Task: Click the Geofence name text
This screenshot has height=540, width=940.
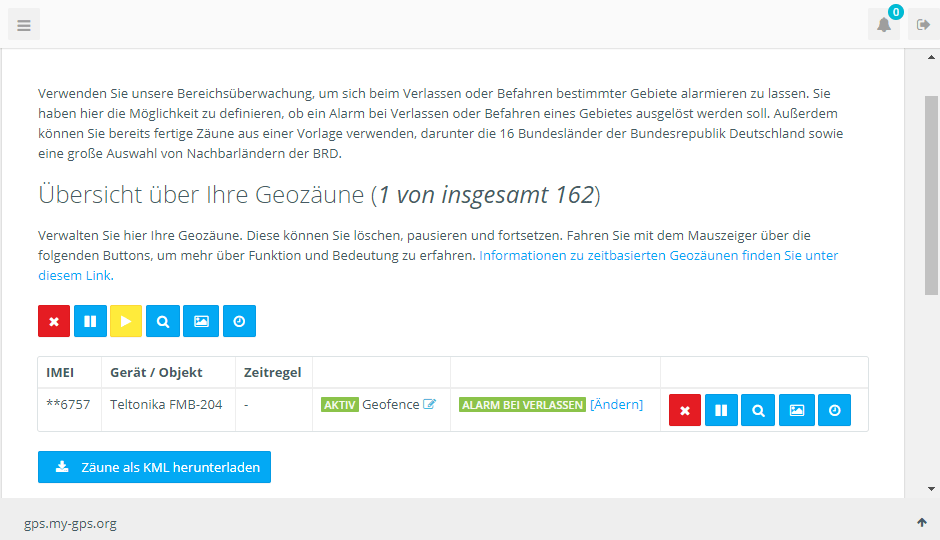Action: point(390,405)
